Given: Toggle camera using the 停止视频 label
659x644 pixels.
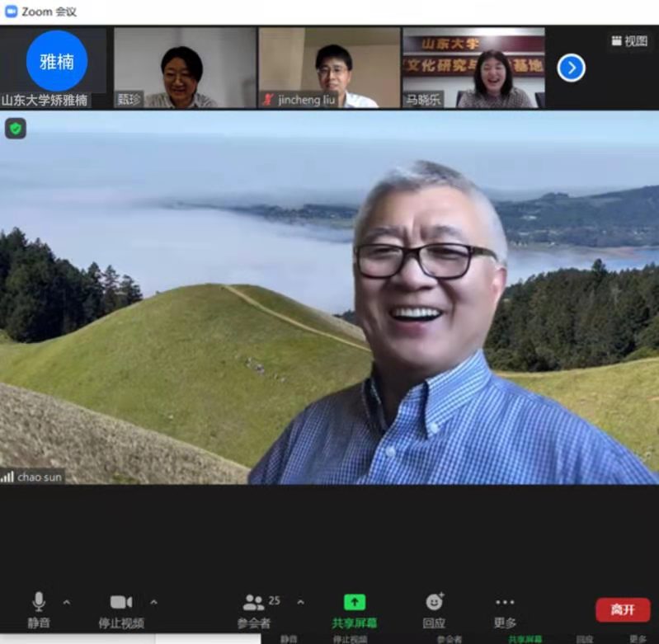Looking at the screenshot, I should [x=120, y=623].
